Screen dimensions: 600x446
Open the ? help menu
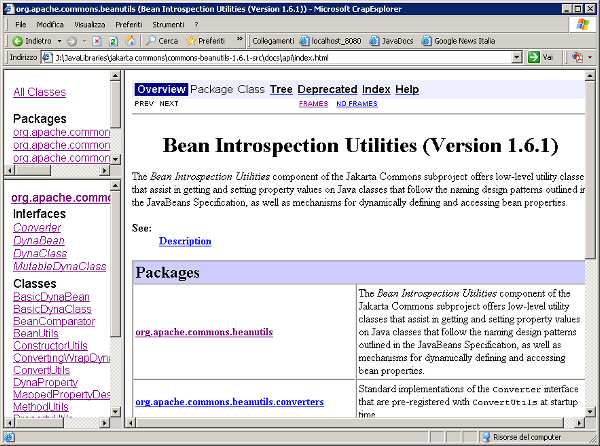[x=196, y=24]
